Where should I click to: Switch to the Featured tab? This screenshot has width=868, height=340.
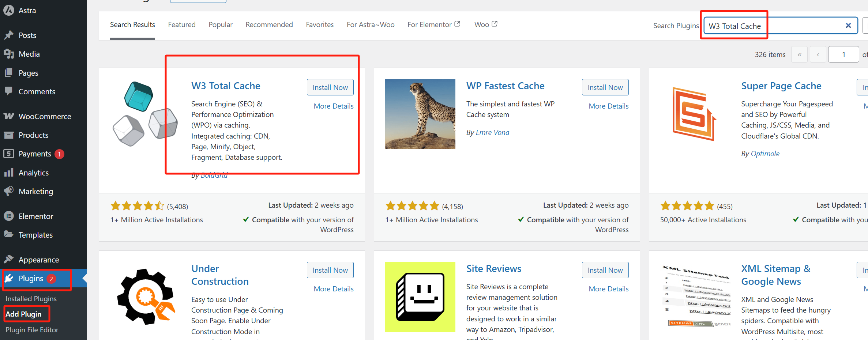point(182,25)
